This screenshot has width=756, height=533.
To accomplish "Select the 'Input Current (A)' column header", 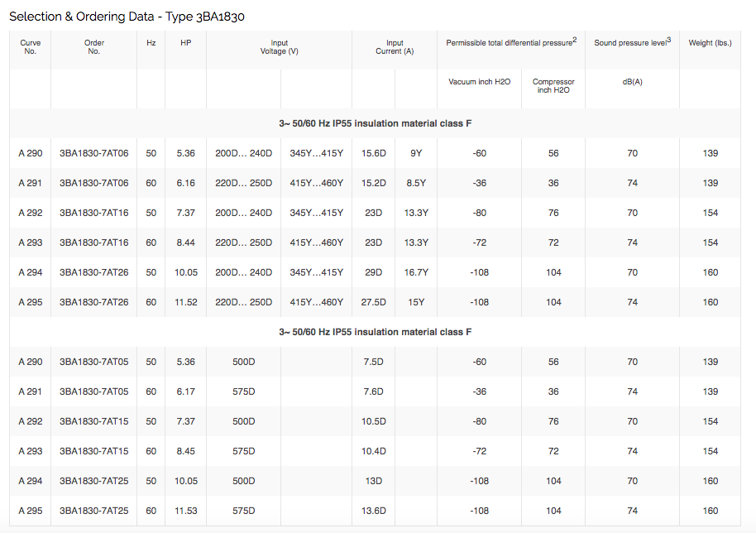I will [395, 47].
